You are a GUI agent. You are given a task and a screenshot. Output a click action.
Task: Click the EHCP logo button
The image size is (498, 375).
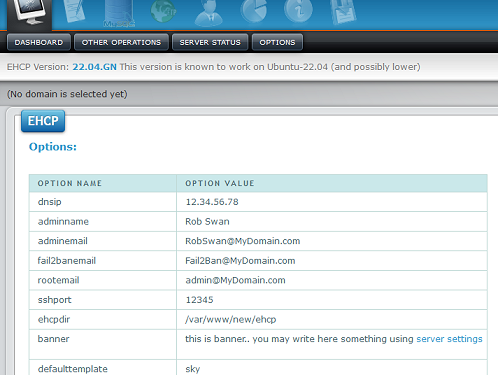click(43, 121)
